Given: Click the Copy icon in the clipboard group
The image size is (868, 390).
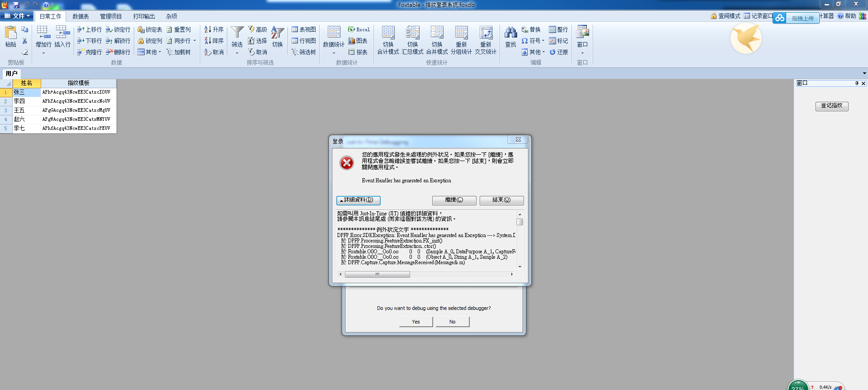Looking at the screenshot, I should point(25,29).
